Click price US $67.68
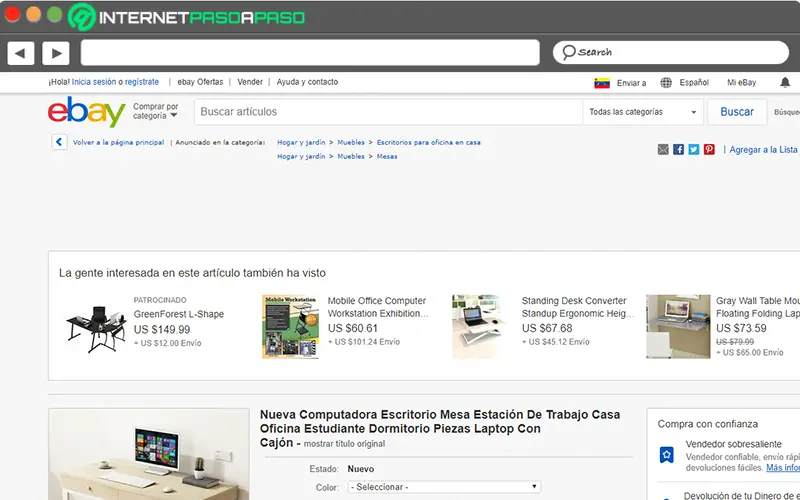The width and height of the screenshot is (800, 500). click(547, 328)
